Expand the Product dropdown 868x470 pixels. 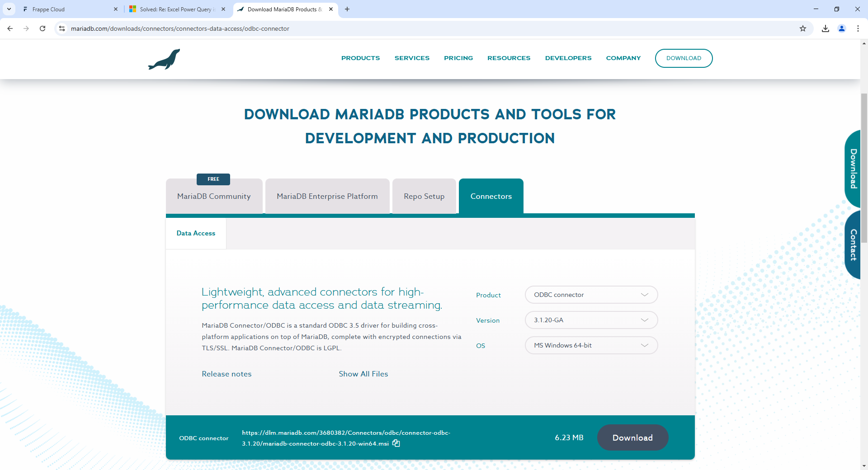[x=591, y=295]
